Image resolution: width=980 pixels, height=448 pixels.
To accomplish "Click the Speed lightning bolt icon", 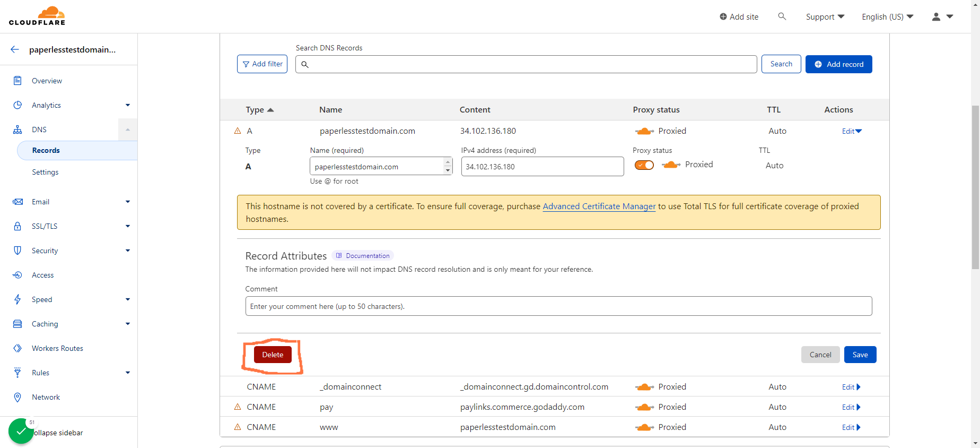I will pyautogui.click(x=17, y=299).
